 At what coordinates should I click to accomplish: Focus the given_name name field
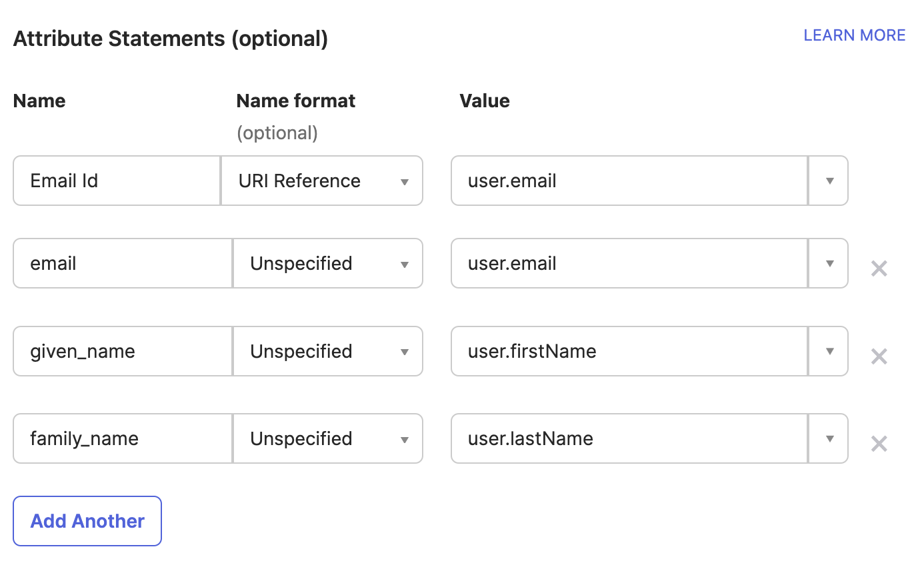[123, 351]
